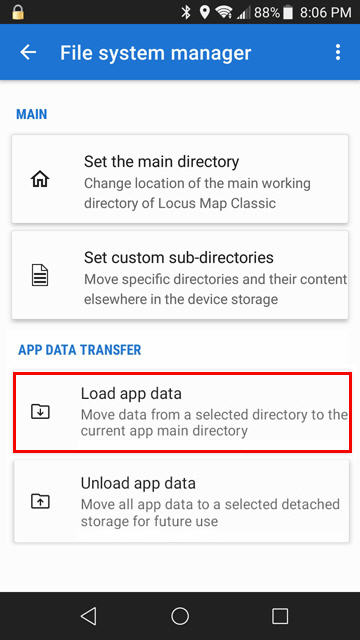Image resolution: width=360 pixels, height=640 pixels.
Task: Tap the back arrow in header
Action: point(28,52)
